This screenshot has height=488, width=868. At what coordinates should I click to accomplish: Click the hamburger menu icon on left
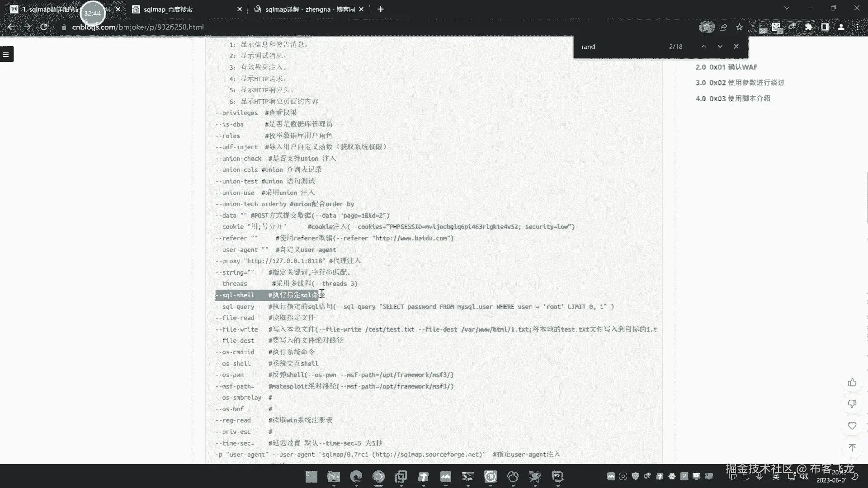(6, 55)
